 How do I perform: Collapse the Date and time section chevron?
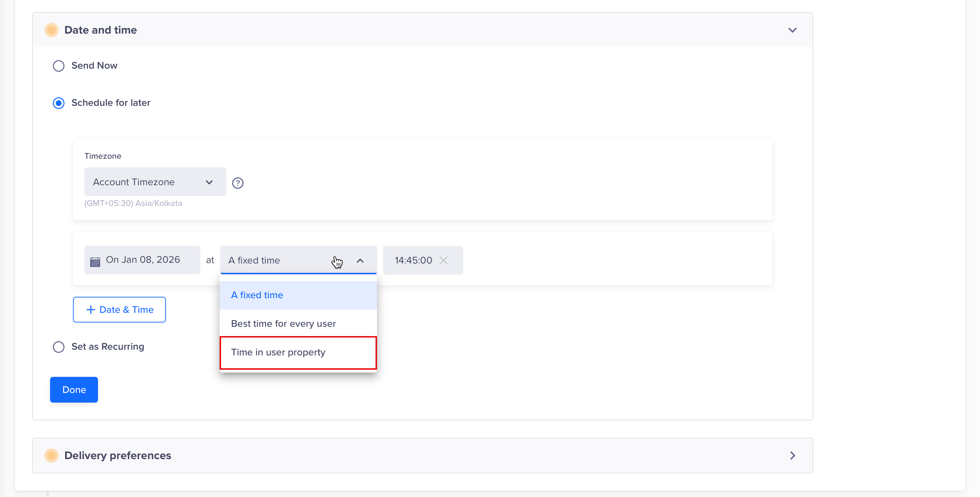792,30
